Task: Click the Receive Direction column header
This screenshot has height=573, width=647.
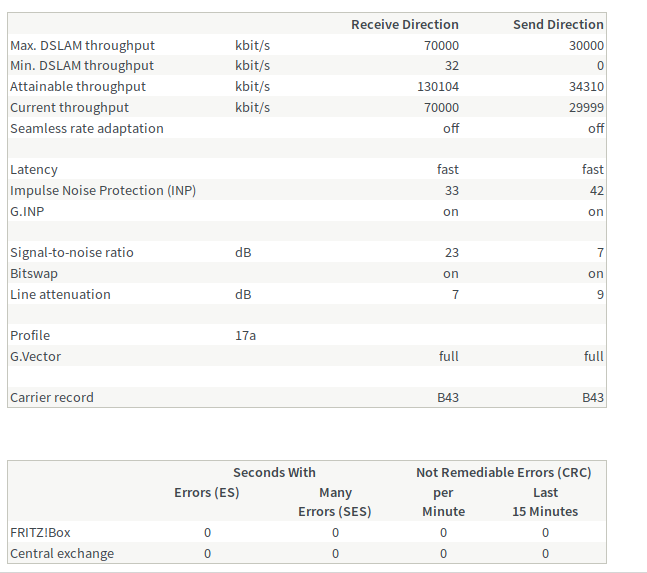Action: [404, 24]
